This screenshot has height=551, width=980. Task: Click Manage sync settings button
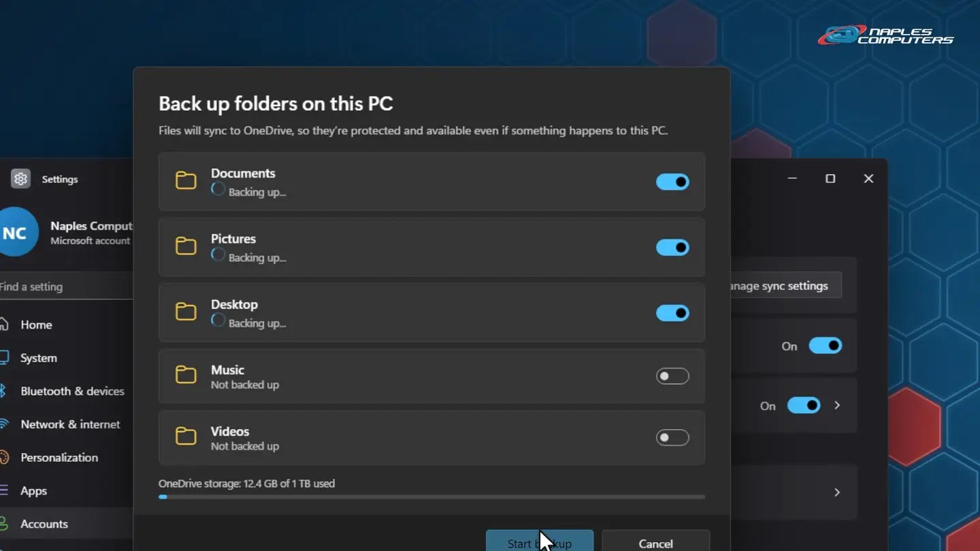point(785,286)
